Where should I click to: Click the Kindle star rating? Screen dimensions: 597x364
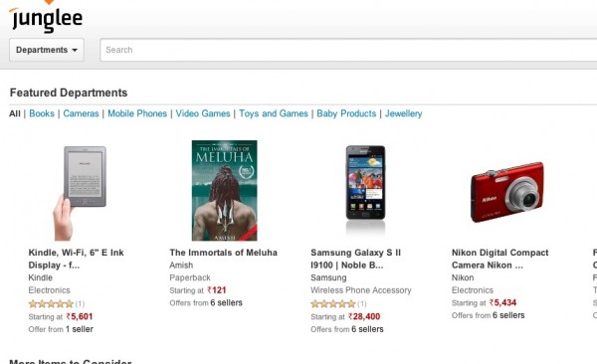point(51,304)
